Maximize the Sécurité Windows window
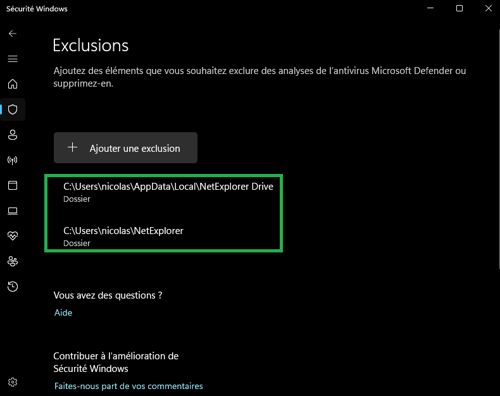500x396 pixels. [459, 8]
